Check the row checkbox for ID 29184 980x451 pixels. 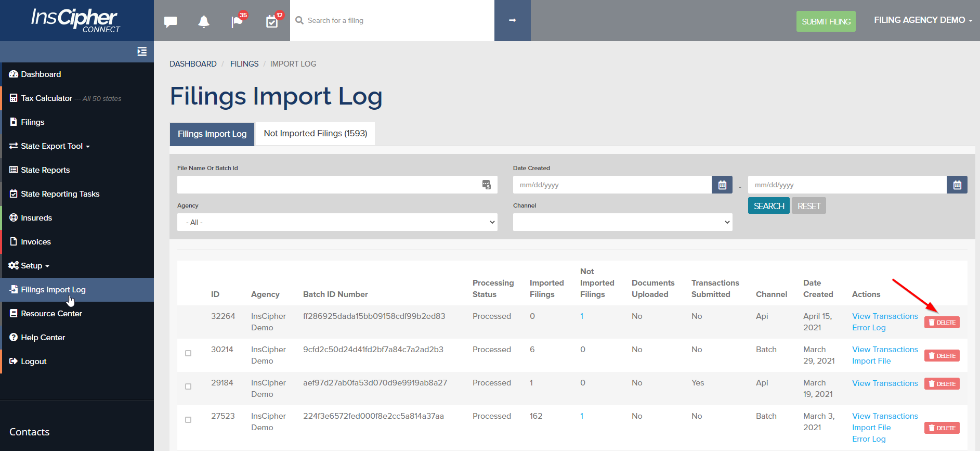[188, 386]
